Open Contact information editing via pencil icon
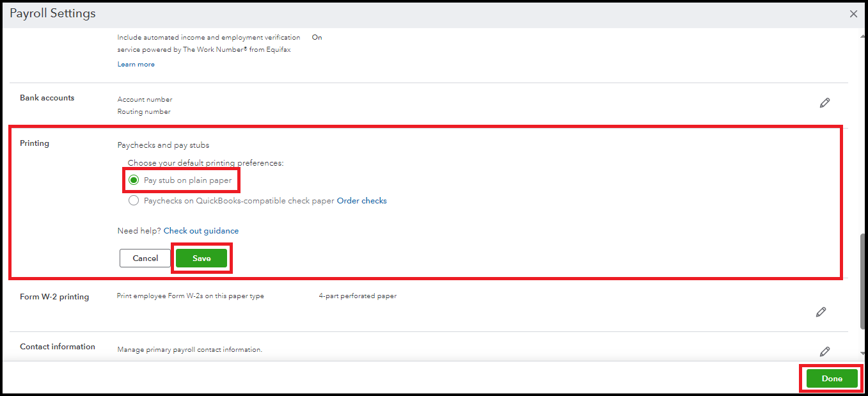The image size is (868, 396). pyautogui.click(x=825, y=351)
